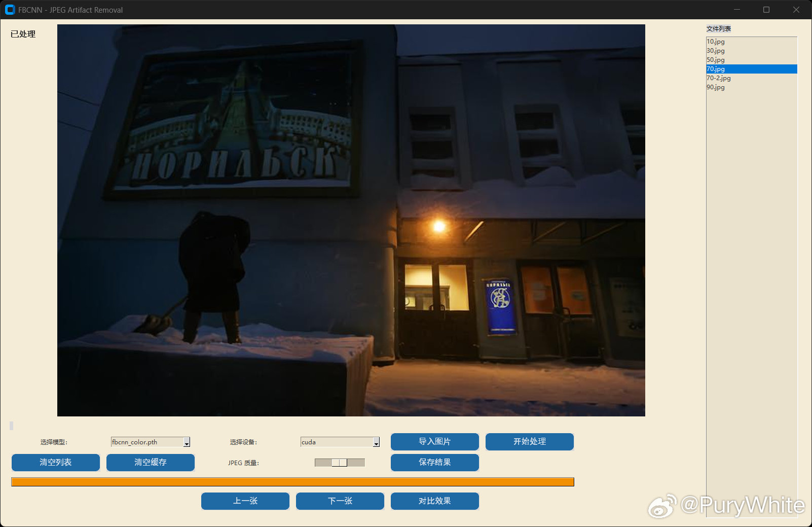Click the orange progress bar
812x527 pixels.
click(x=292, y=482)
